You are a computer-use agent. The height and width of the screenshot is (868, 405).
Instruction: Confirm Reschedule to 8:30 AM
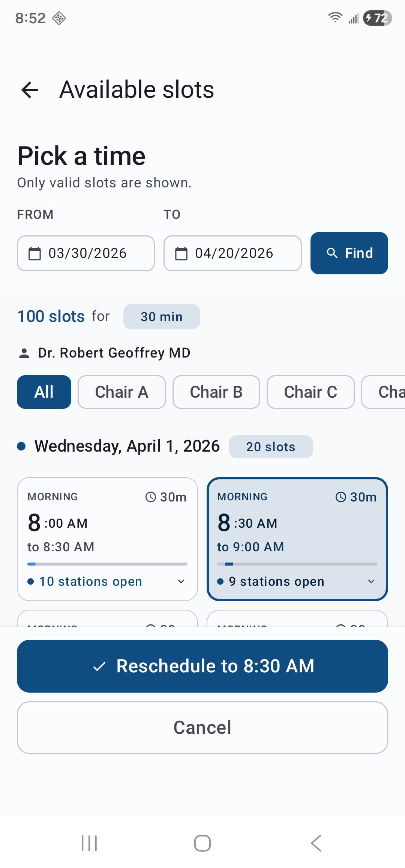tap(202, 666)
